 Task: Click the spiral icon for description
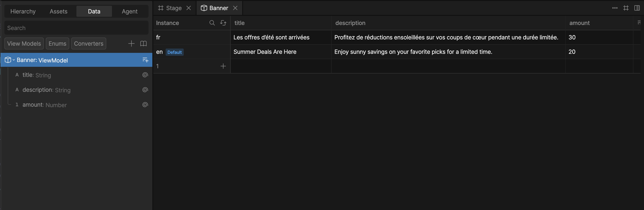[x=145, y=90]
